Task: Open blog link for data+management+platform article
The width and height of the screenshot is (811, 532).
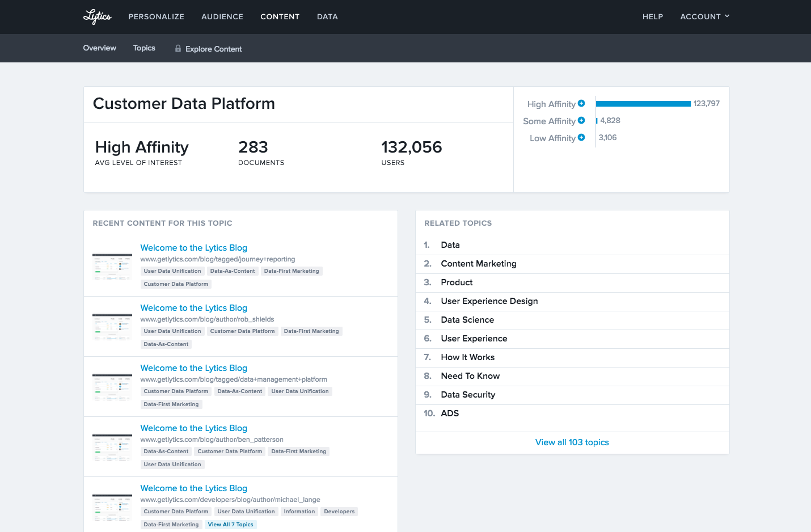Action: point(193,368)
